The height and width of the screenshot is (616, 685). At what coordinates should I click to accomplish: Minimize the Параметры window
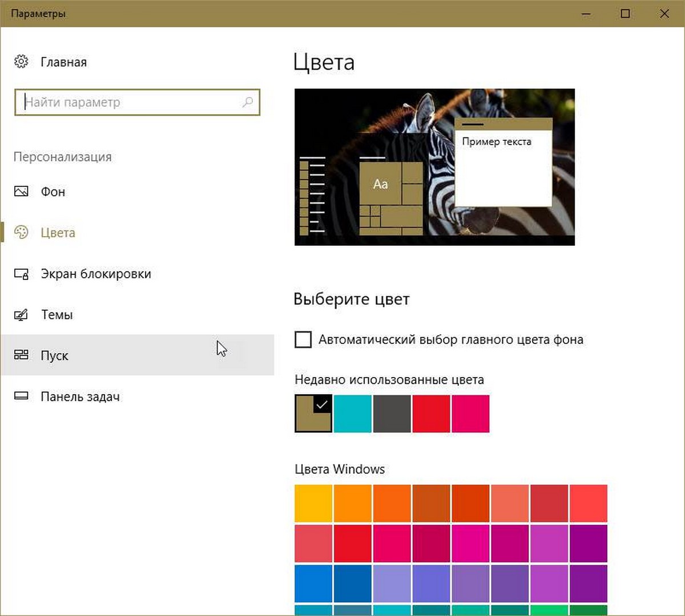[586, 14]
